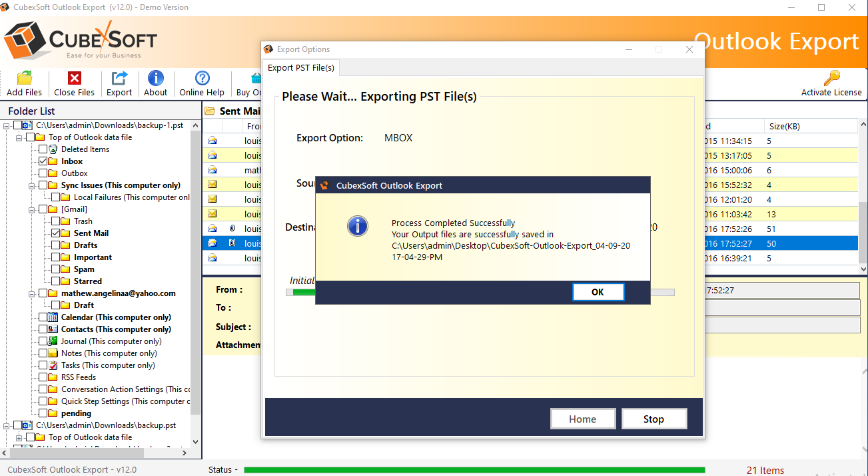The height and width of the screenshot is (476, 868).
Task: Collapse the [Gmail] folder node
Action: 33,209
